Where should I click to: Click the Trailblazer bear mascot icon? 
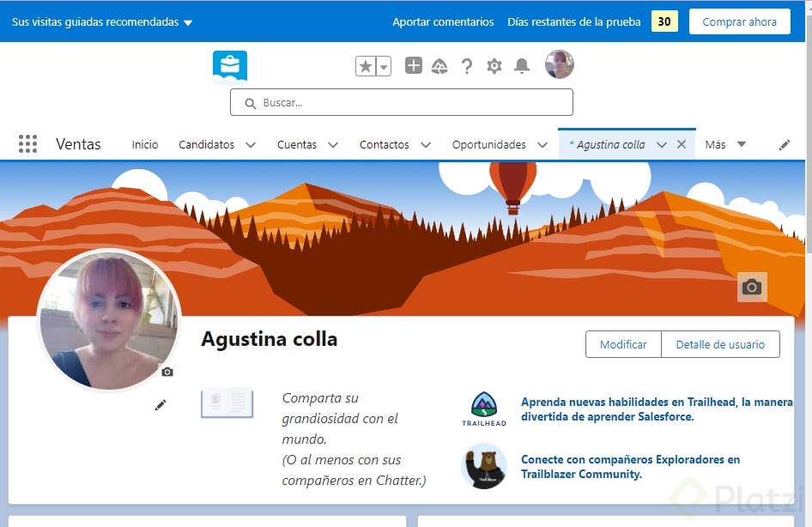483,466
